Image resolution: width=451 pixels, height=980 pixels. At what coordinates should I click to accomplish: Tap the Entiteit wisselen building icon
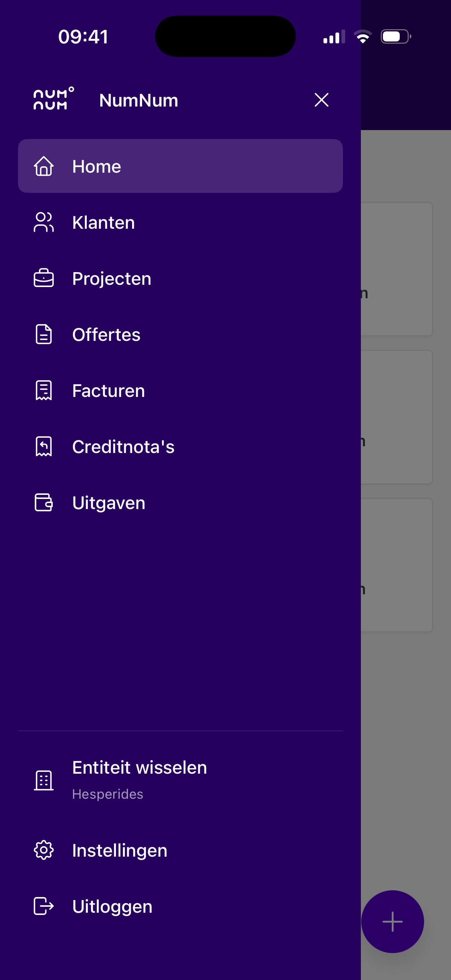tap(44, 780)
